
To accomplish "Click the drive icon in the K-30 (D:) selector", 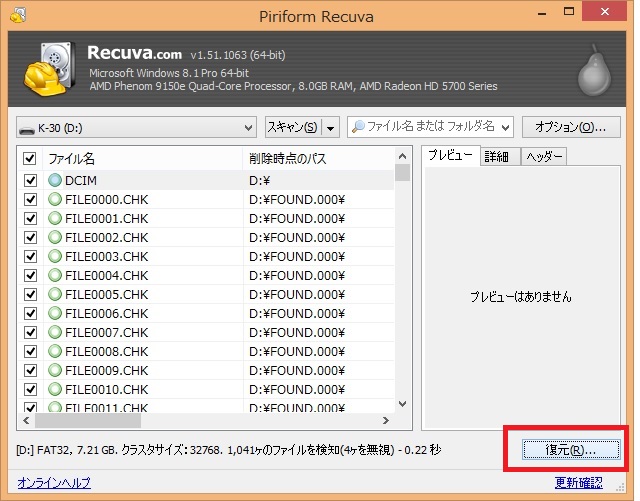I will coord(27,130).
